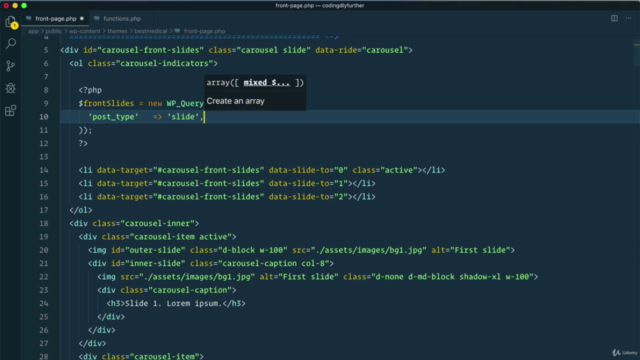Click line number 5 in the gutter
Image resolution: width=640 pixels, height=360 pixels.
[46, 50]
